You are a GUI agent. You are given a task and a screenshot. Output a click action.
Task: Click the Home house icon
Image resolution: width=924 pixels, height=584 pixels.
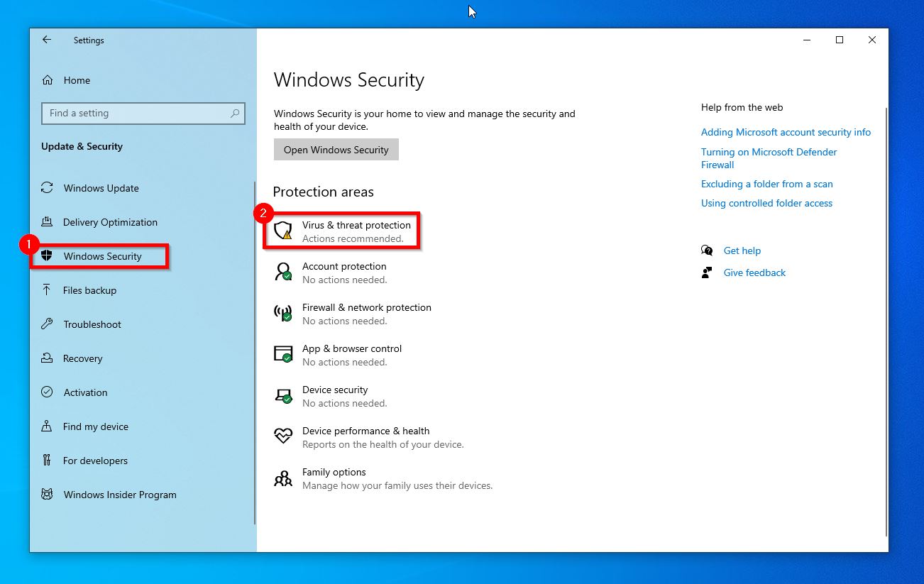point(48,80)
